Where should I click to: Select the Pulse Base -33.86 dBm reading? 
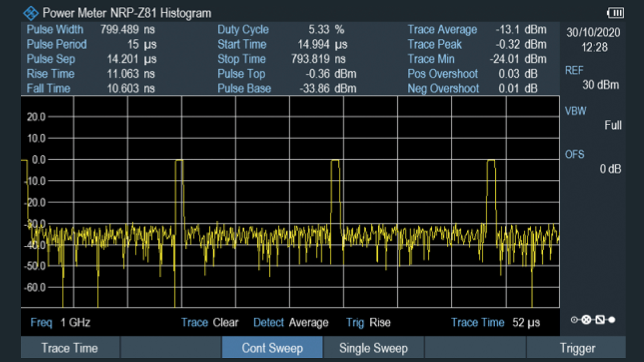tap(287, 88)
